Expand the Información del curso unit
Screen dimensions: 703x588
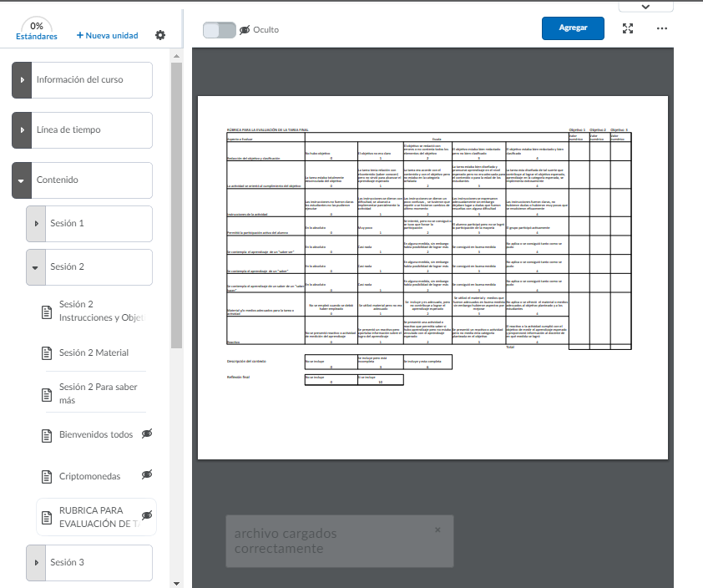tap(22, 80)
